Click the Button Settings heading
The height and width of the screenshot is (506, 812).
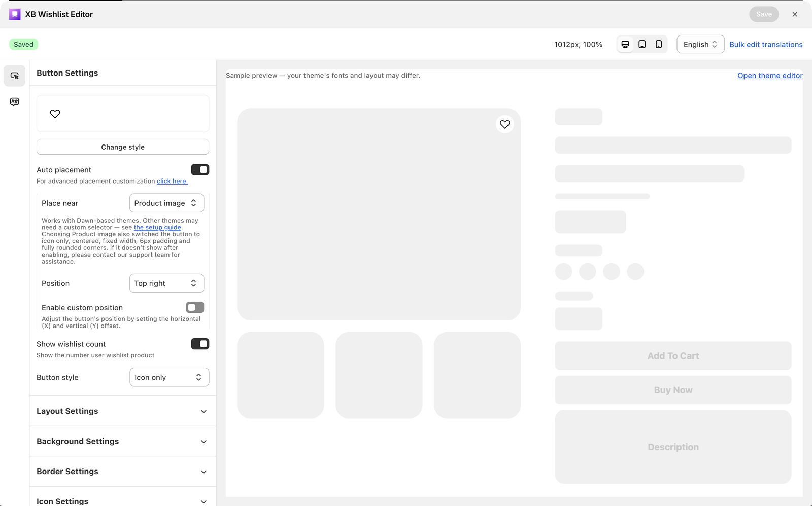click(67, 73)
